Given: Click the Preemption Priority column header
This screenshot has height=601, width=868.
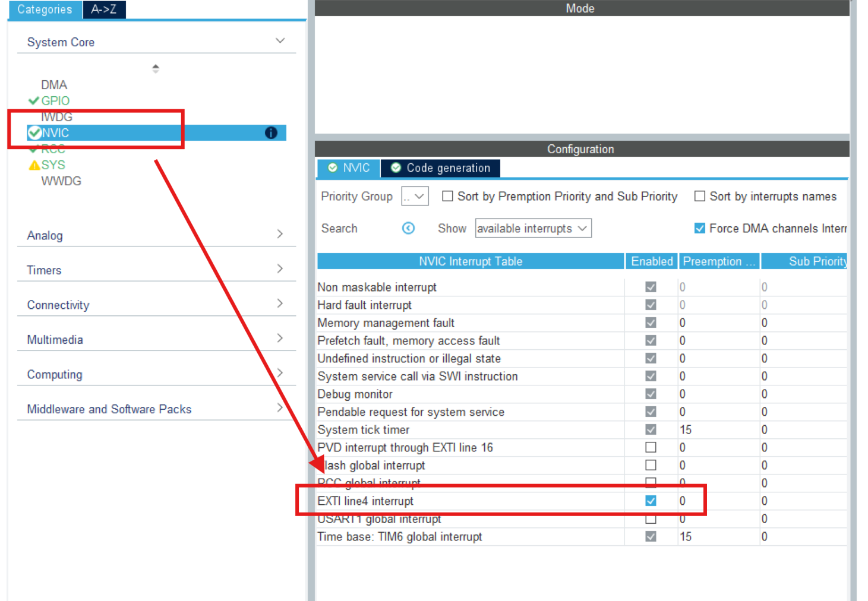Looking at the screenshot, I should [x=719, y=261].
